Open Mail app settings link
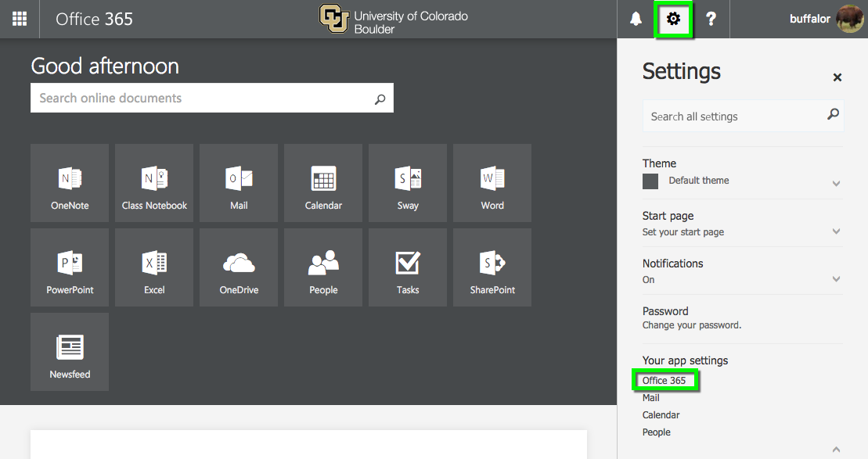The image size is (868, 459). (651, 397)
